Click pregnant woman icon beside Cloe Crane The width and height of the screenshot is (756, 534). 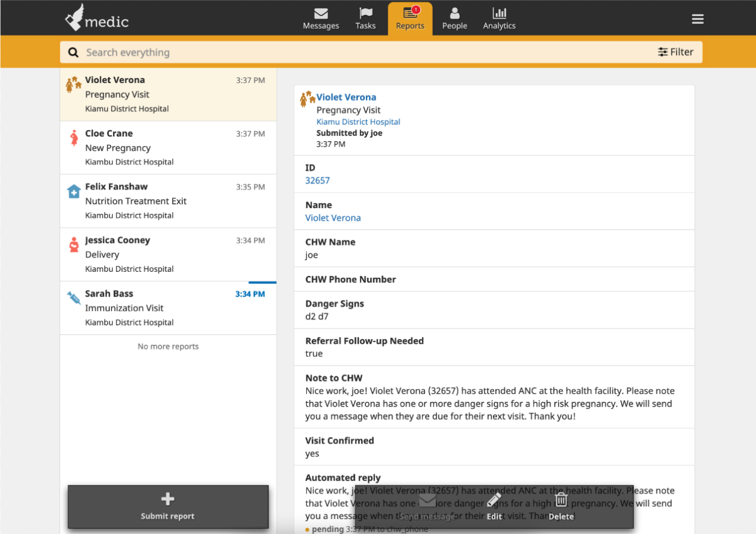73,138
